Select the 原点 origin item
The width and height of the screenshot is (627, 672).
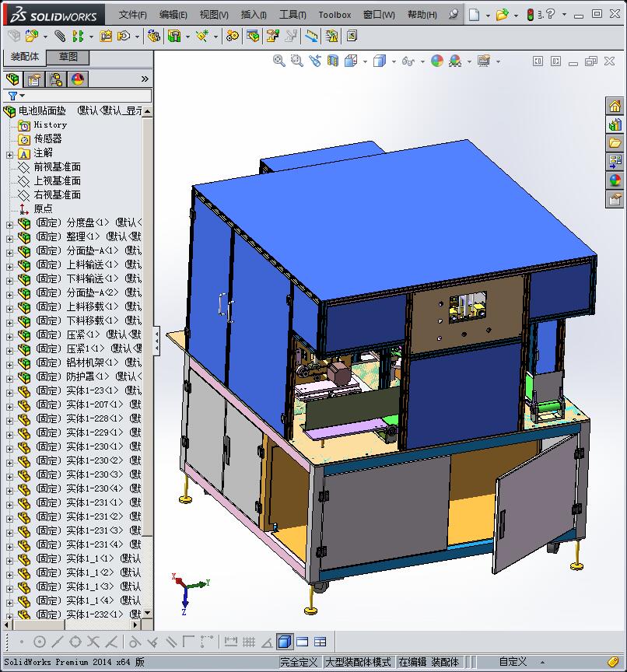(44, 208)
